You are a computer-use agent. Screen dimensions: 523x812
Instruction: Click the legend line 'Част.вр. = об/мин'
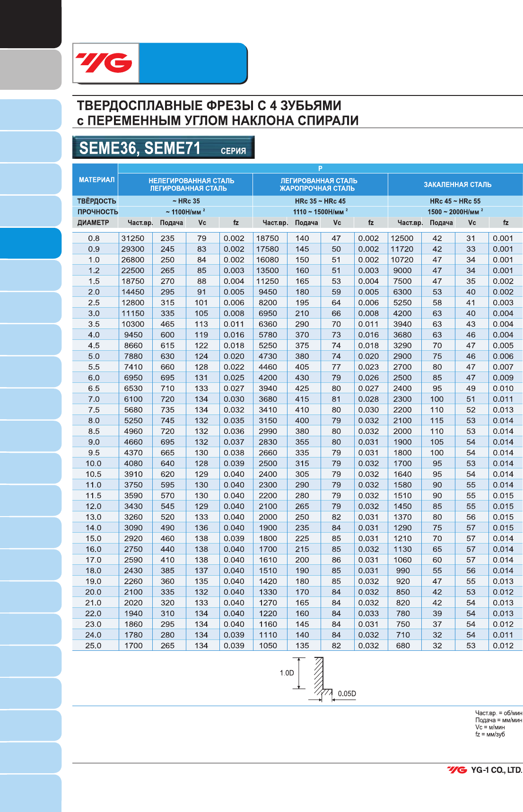pos(499,713)
